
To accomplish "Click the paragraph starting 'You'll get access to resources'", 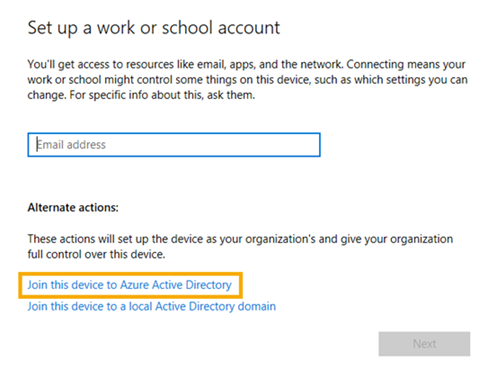I will 247,80.
